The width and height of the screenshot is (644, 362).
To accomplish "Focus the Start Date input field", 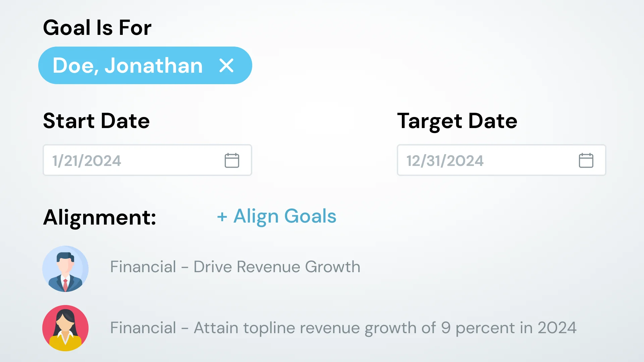I will point(147,160).
